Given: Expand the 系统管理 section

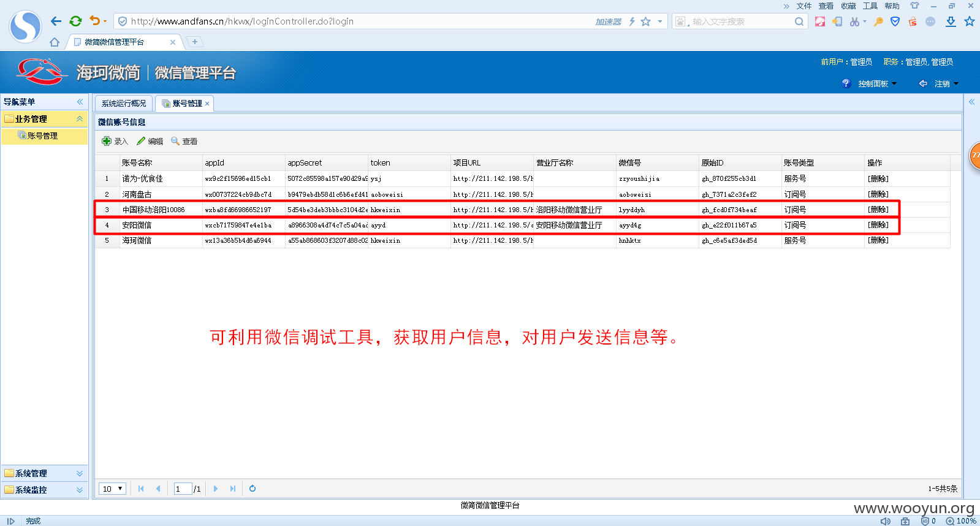Looking at the screenshot, I should pos(80,473).
